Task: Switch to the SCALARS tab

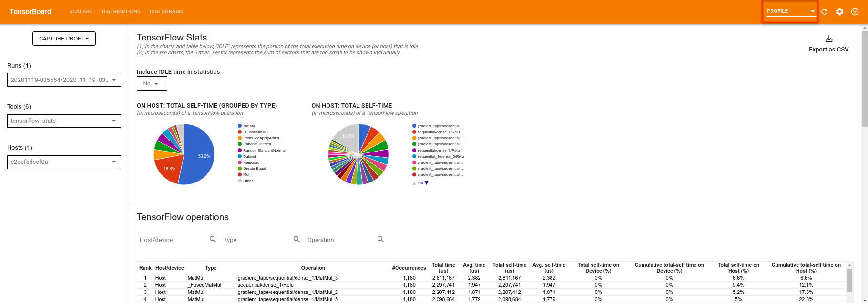Action: coord(81,11)
